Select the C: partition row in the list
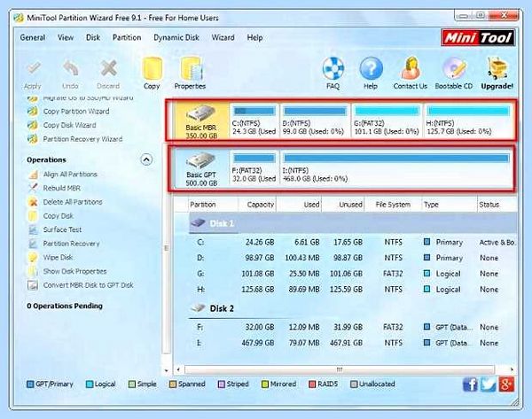The height and width of the screenshot is (419, 532). [353, 243]
